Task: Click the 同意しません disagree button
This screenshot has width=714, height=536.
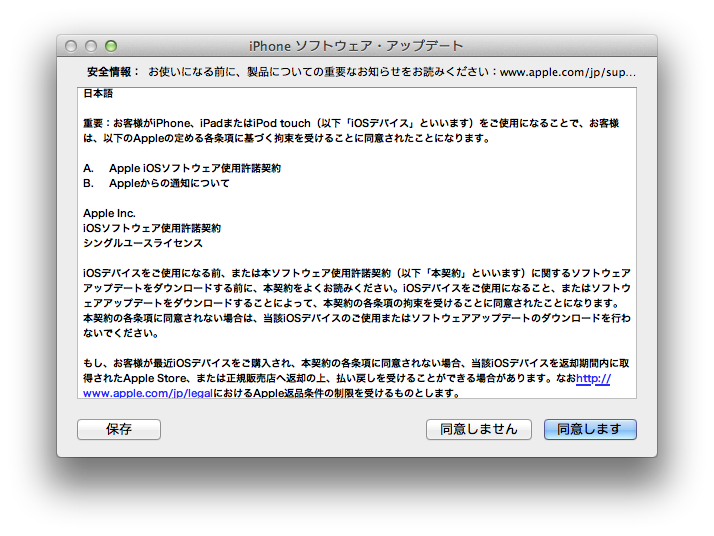Action: point(478,429)
